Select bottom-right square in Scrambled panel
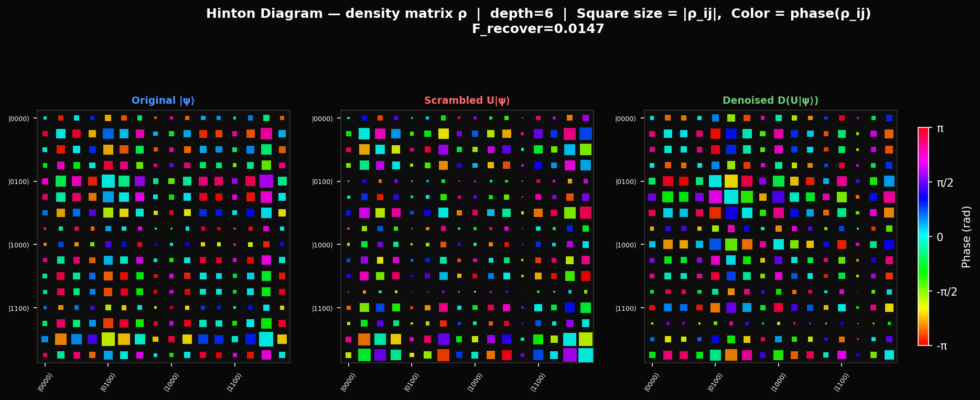The image size is (980, 400). click(586, 355)
